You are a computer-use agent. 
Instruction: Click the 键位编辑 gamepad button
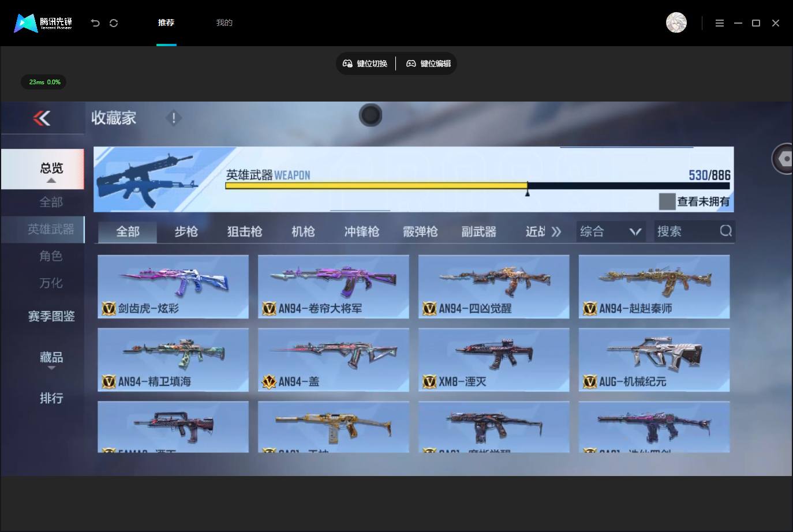pyautogui.click(x=428, y=63)
